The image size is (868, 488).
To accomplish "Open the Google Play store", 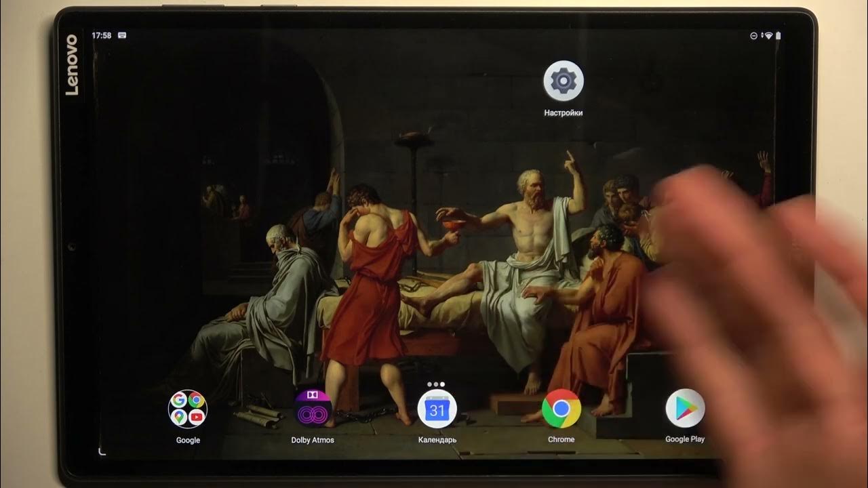I will tap(685, 409).
